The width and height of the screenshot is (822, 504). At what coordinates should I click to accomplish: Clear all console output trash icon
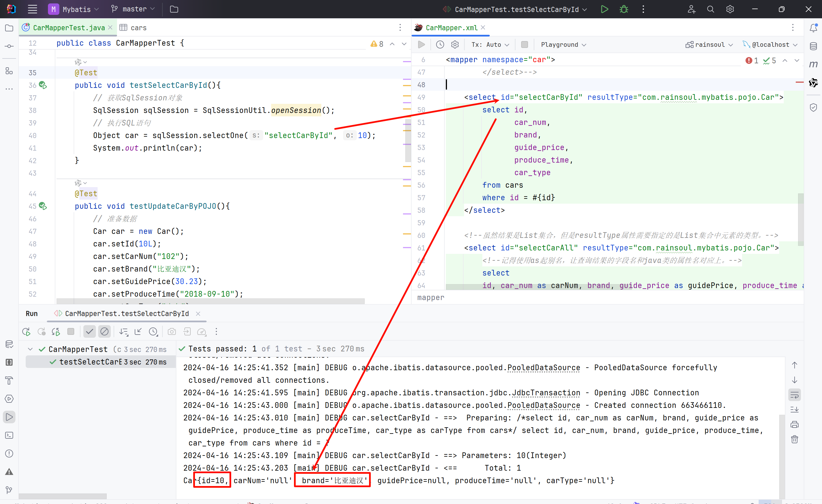(x=795, y=439)
